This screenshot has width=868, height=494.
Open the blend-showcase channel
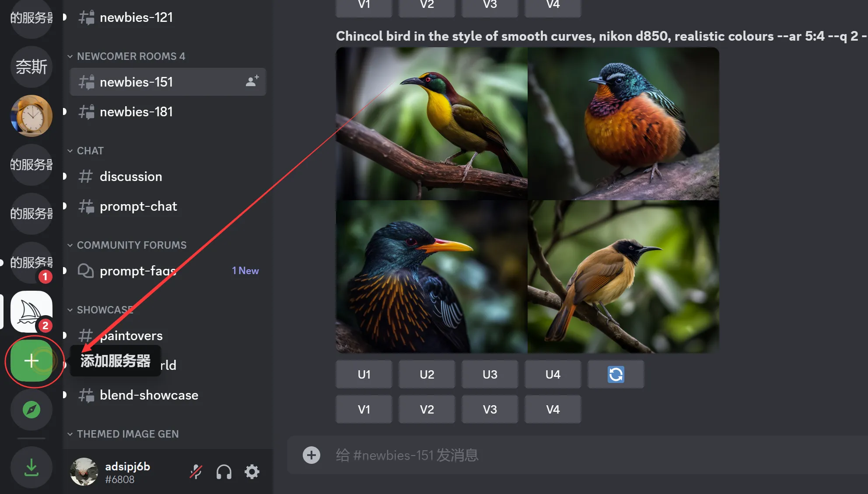(x=149, y=395)
